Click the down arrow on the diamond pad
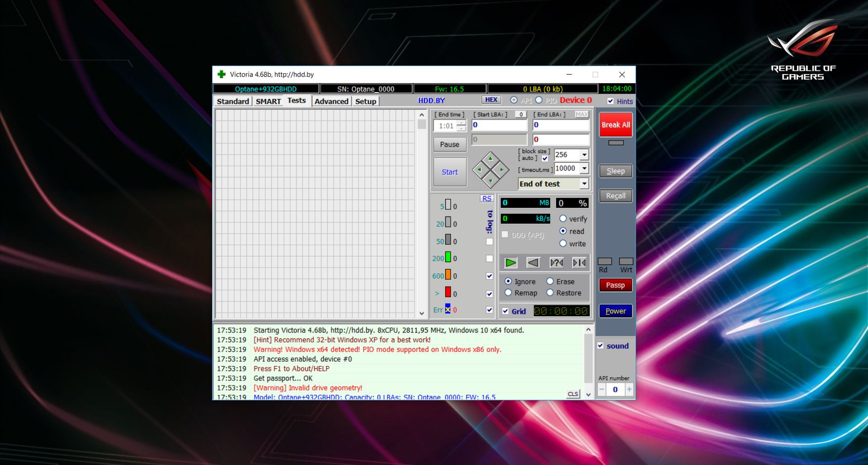Viewport: 868px width, 465px height. (491, 181)
